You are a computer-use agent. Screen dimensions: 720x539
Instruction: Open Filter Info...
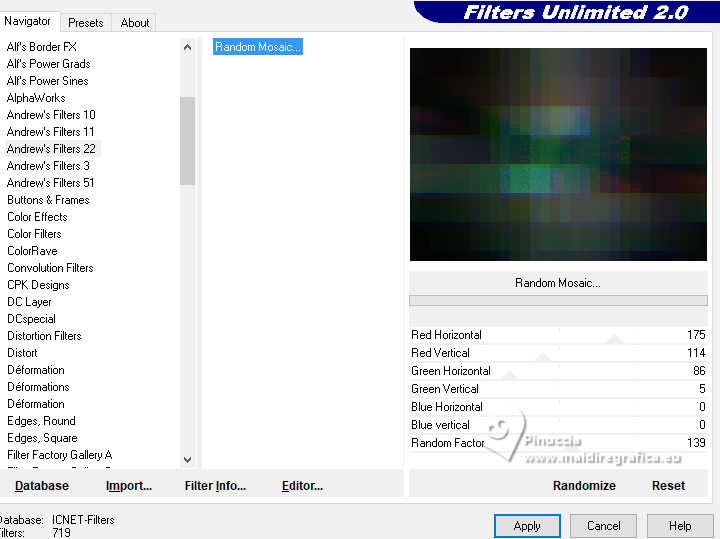[215, 485]
